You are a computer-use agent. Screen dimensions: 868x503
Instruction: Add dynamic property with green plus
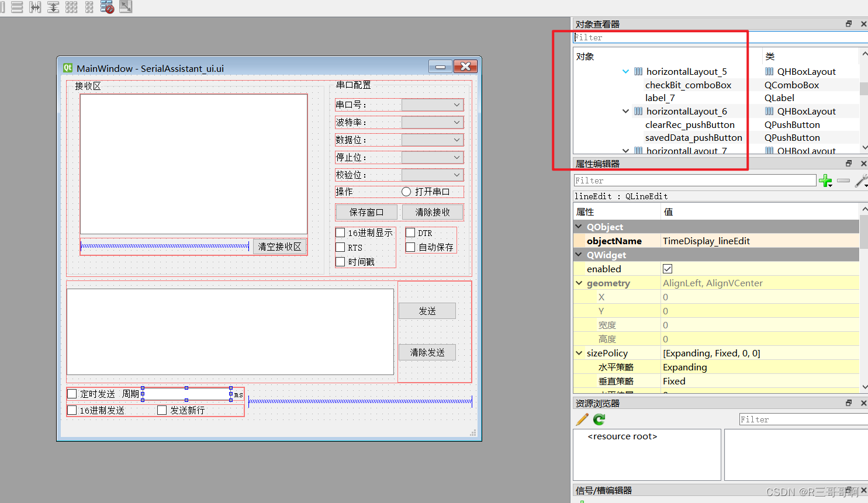tap(825, 181)
